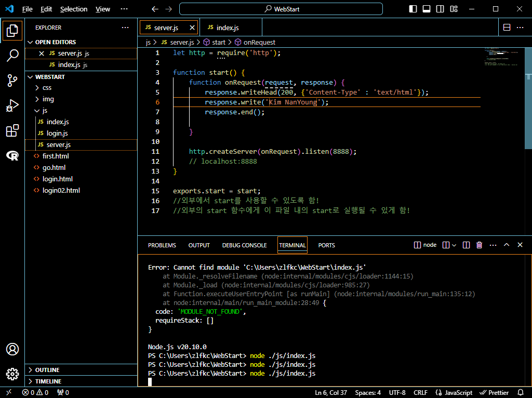This screenshot has height=398, width=532.
Task: Open the Extensions view
Action: [12, 130]
